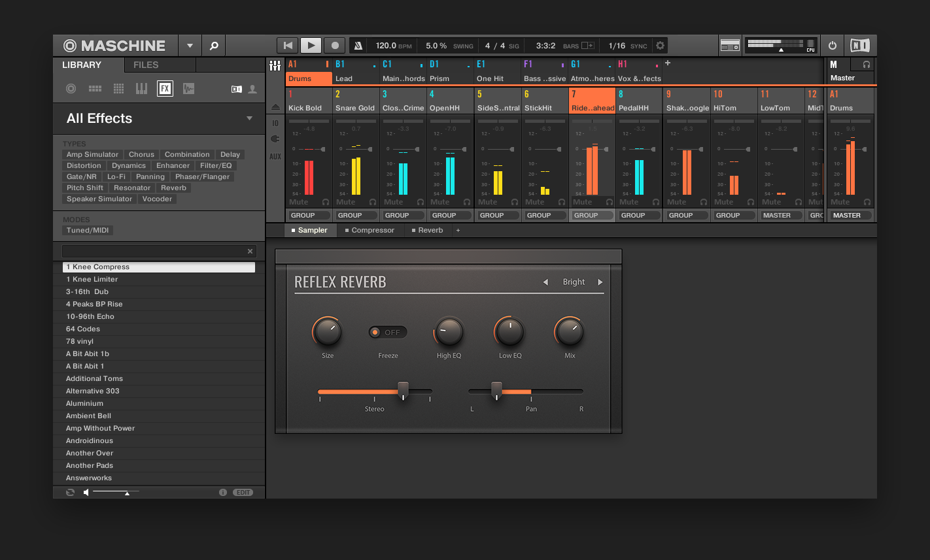Open the browser info icon
The image size is (930, 560).
coord(223,492)
